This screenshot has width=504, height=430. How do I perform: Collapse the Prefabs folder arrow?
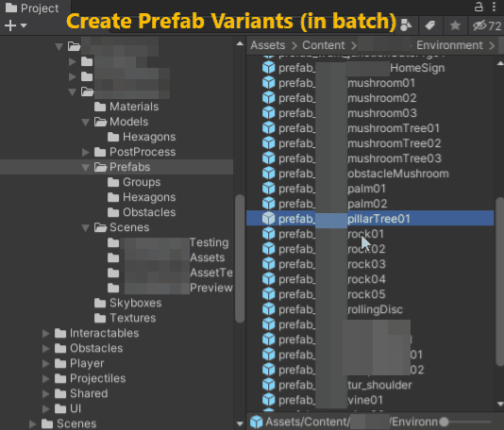[x=86, y=167]
